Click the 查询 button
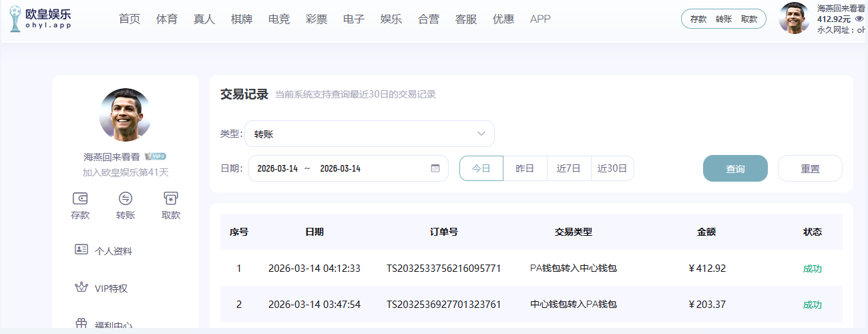The height and width of the screenshot is (334, 868). 735,168
